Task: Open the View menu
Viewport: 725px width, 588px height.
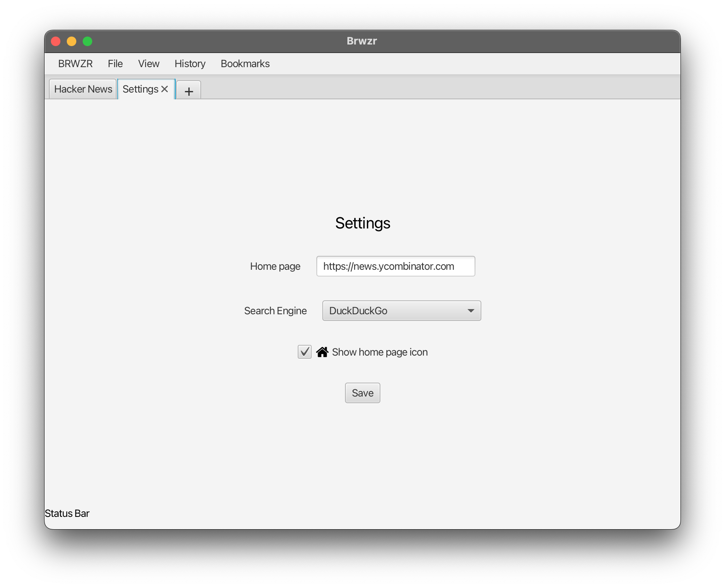Action: [x=148, y=64]
